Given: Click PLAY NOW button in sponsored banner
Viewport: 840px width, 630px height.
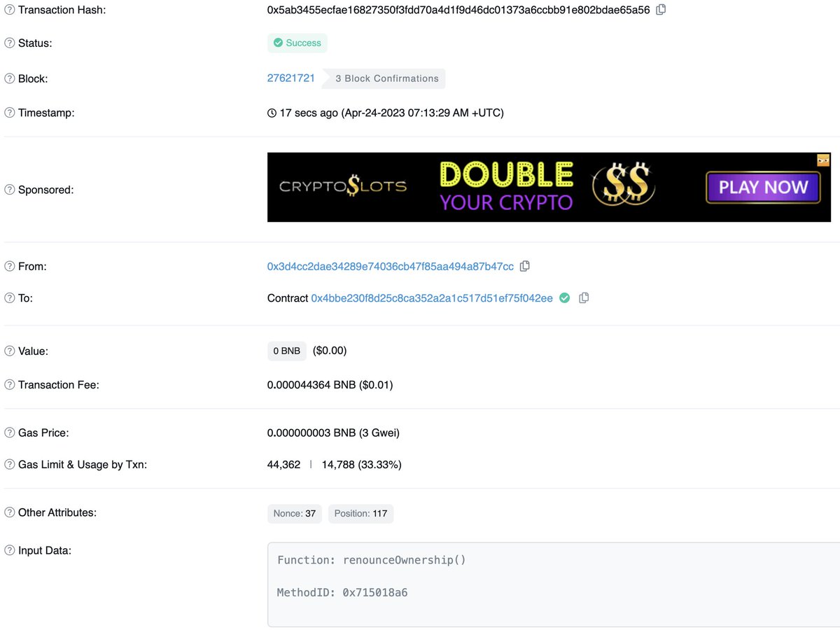Looking at the screenshot, I should (763, 188).
